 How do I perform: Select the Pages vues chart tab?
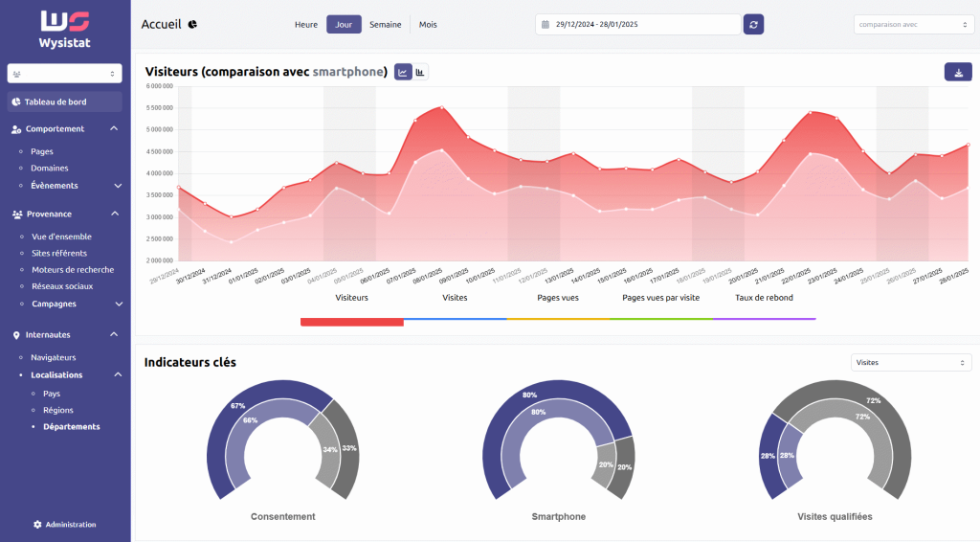coord(558,298)
